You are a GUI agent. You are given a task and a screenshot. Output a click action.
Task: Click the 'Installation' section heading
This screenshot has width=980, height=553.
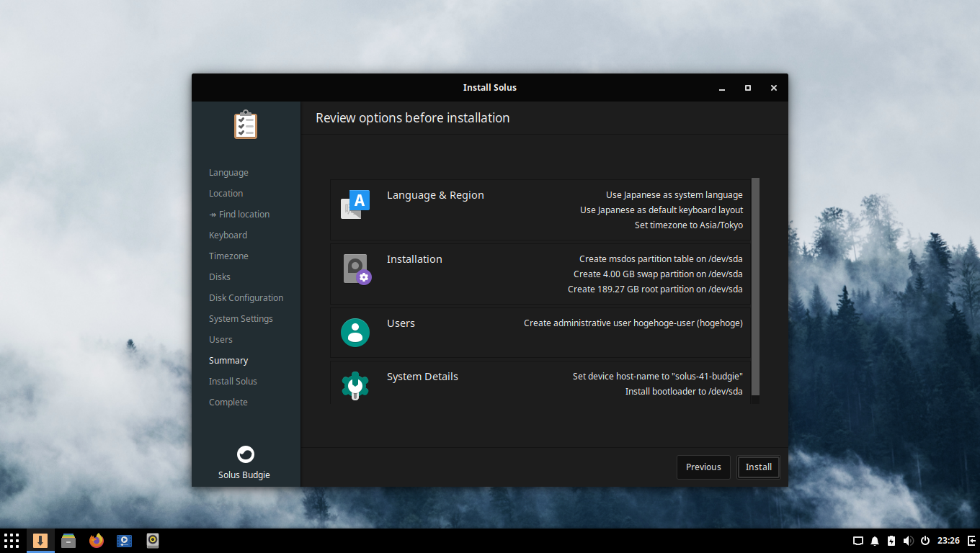tap(414, 259)
